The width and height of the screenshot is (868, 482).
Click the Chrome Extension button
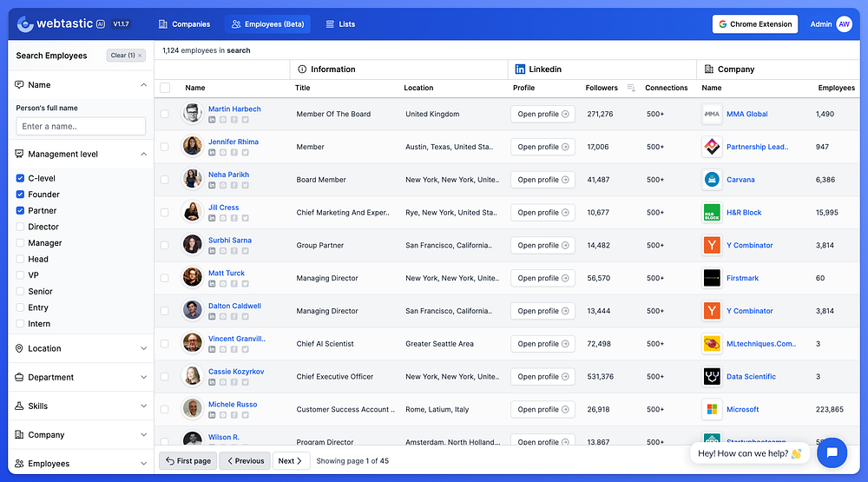click(x=755, y=23)
